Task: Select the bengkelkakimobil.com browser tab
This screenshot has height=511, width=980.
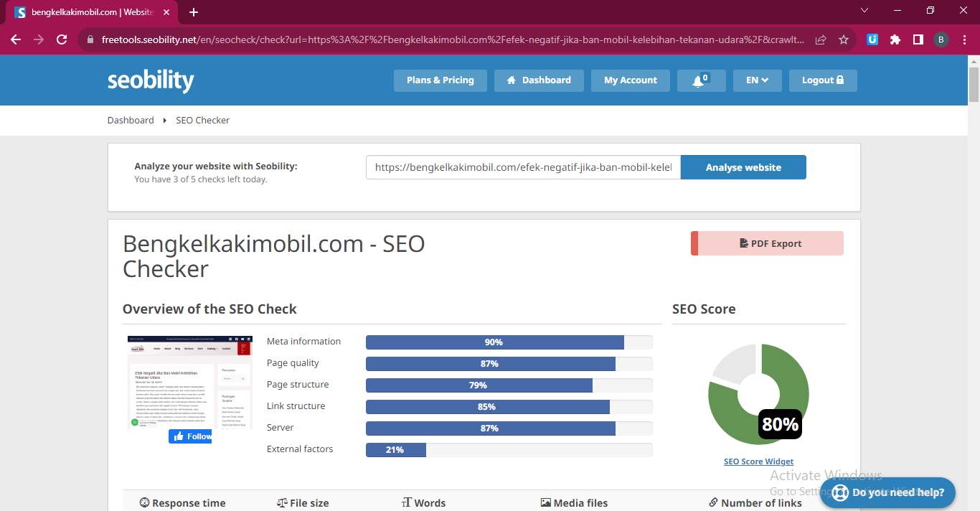Action: tap(92, 12)
